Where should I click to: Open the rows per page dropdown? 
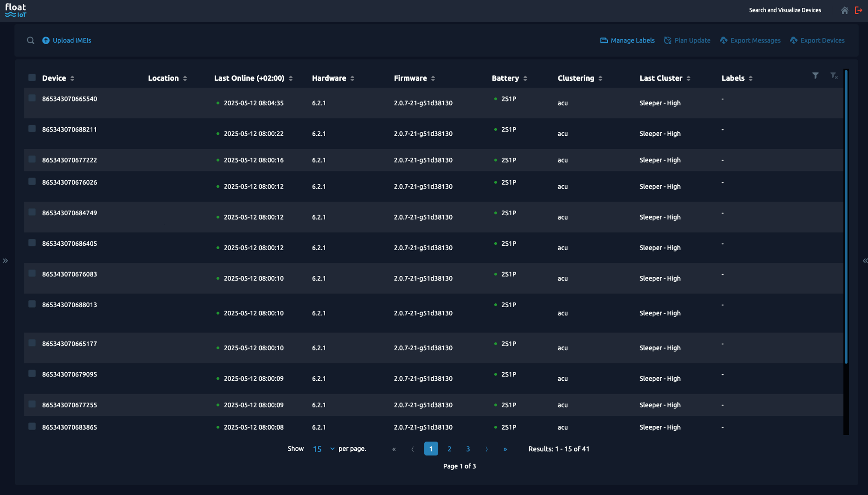(323, 449)
